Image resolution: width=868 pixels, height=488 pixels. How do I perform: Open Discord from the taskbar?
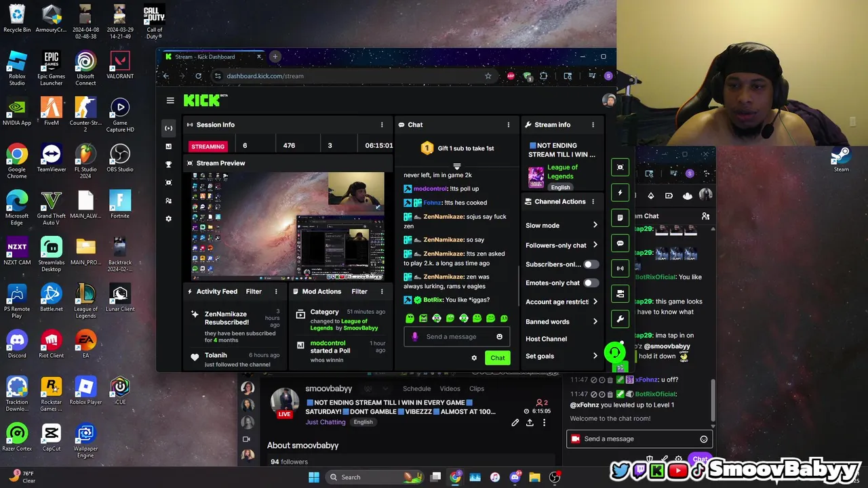pos(515,477)
